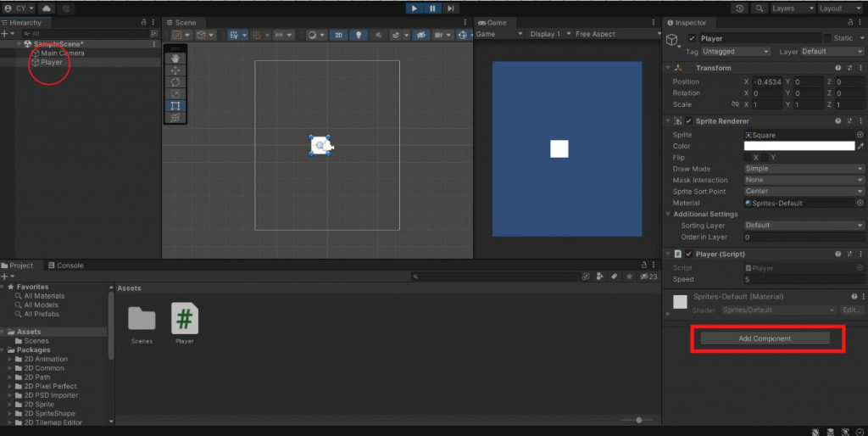Toggle constrained proportions on Scale
Viewport: 868px width, 436px height.
735,104
